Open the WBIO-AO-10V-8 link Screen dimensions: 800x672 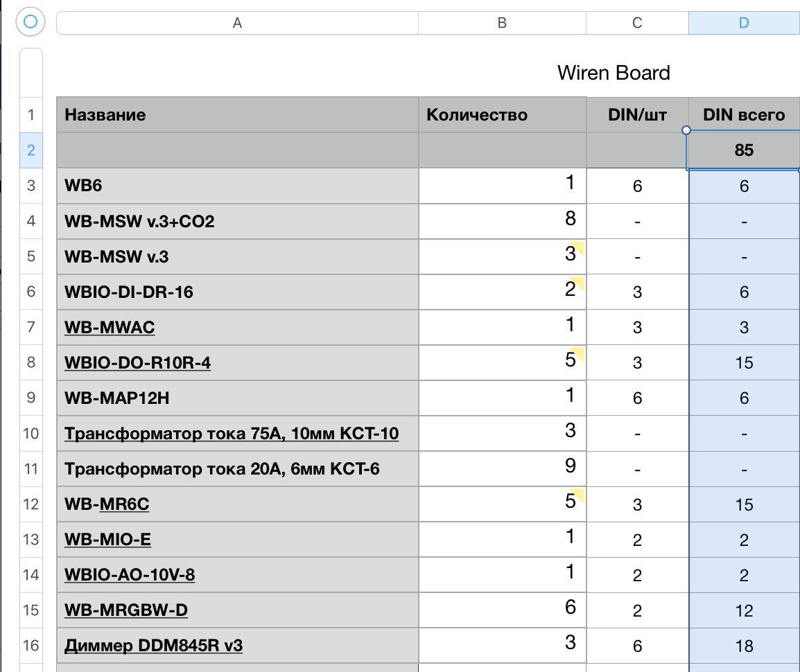[130, 574]
